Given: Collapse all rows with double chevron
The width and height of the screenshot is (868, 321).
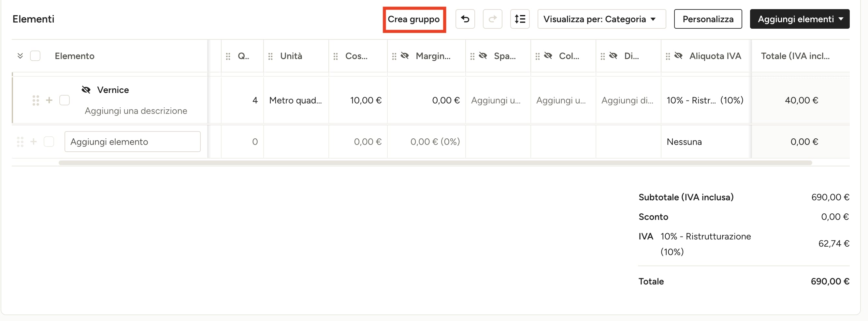Looking at the screenshot, I should [20, 56].
